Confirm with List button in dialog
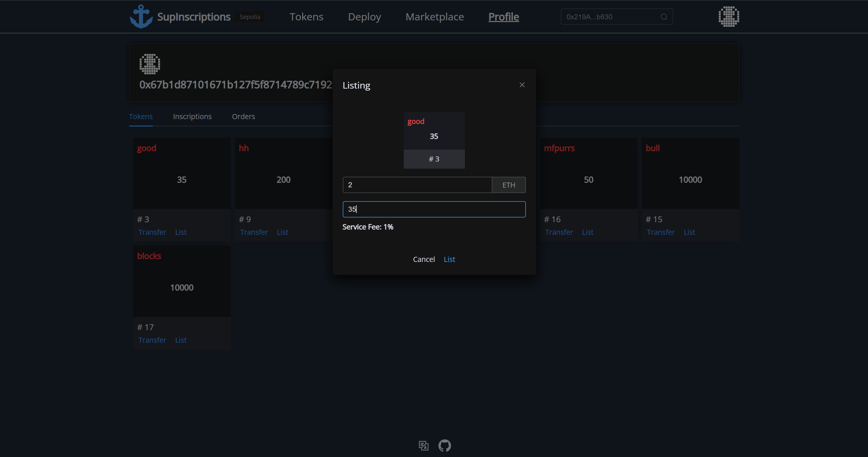This screenshot has height=457, width=868. pos(449,259)
